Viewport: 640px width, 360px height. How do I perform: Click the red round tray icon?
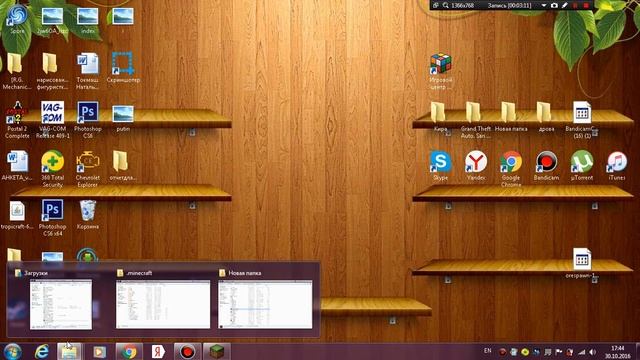pyautogui.click(x=502, y=352)
